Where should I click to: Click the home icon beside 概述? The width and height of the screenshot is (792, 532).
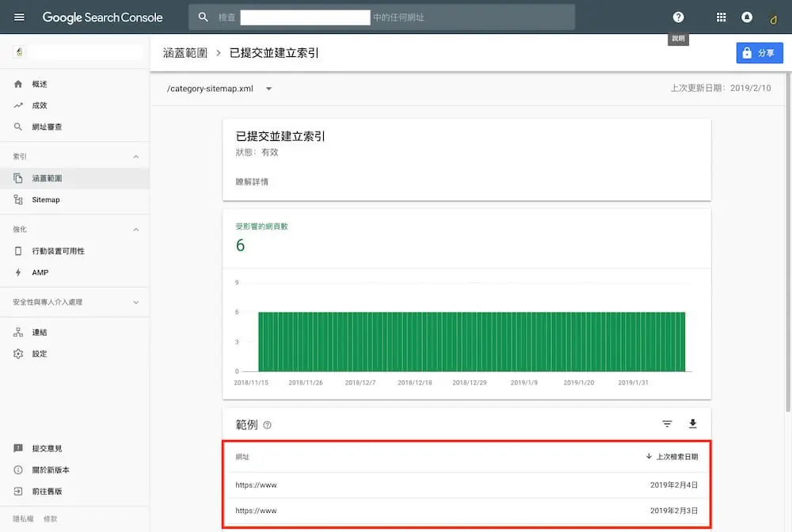(18, 84)
